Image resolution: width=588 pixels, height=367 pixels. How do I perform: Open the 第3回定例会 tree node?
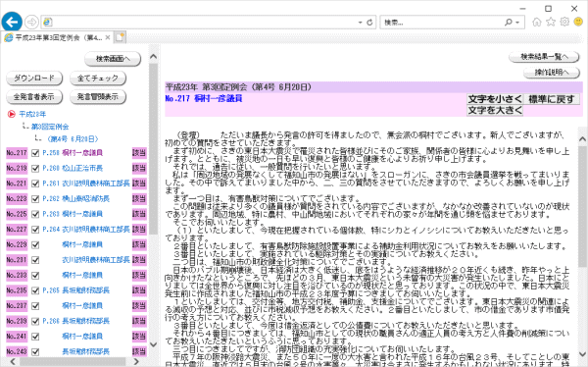[50, 127]
